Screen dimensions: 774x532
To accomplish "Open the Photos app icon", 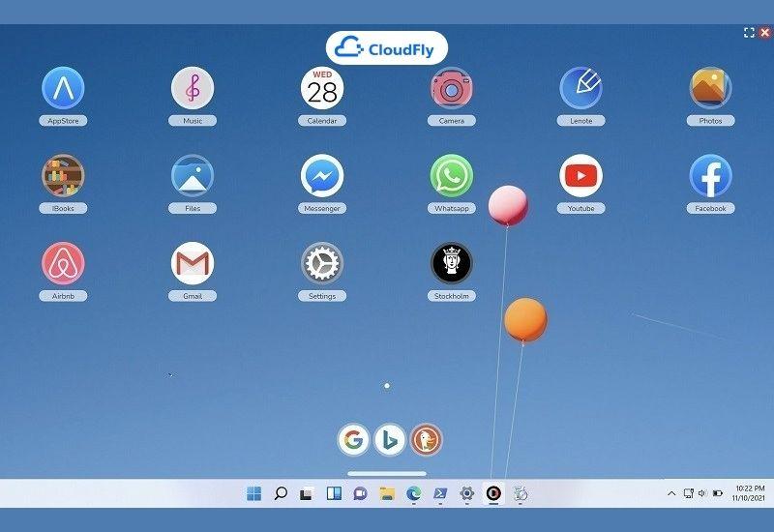I will pyautogui.click(x=710, y=88).
